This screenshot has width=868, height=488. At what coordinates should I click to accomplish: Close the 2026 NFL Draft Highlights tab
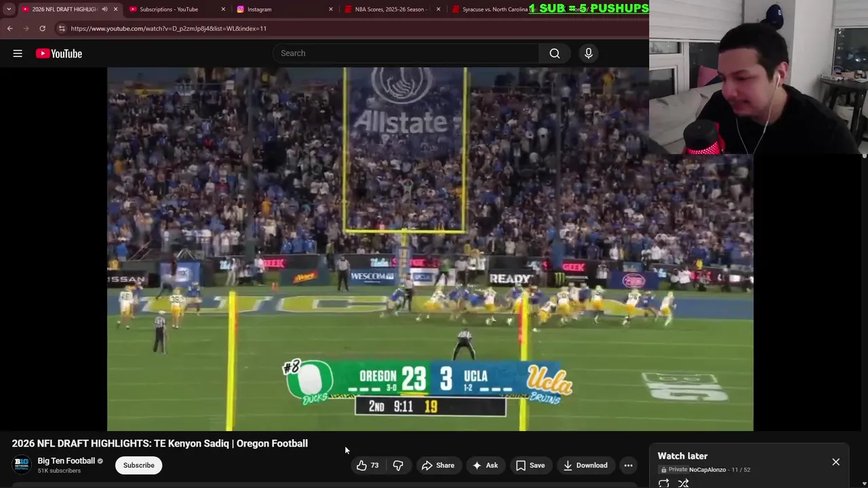115,9
